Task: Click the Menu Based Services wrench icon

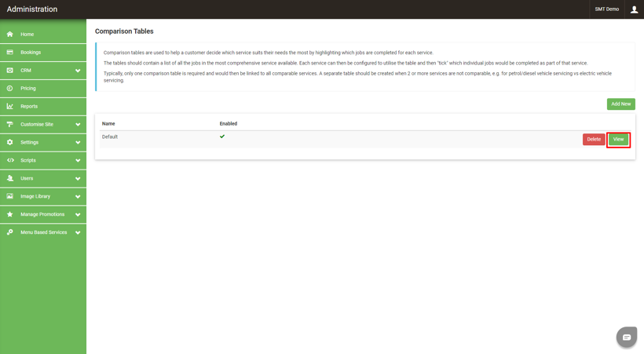Action: (x=10, y=232)
